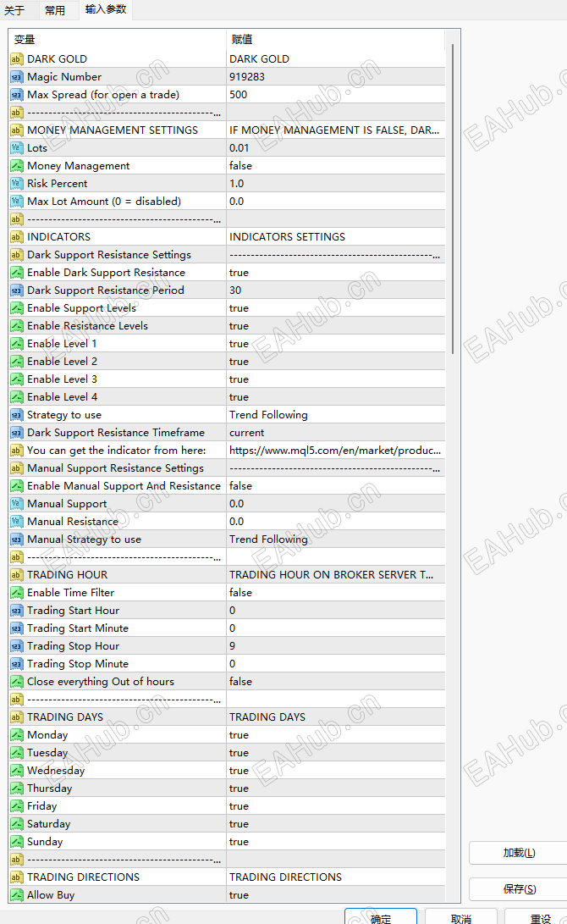Click the string icon beside DARK GOLD variable
Viewport: 567px width, 924px height.
tap(16, 59)
